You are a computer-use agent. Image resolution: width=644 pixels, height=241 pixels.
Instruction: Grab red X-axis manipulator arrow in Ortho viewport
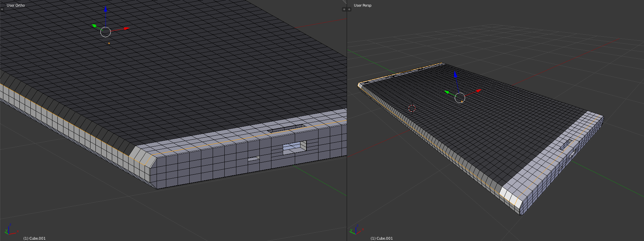pos(126,28)
